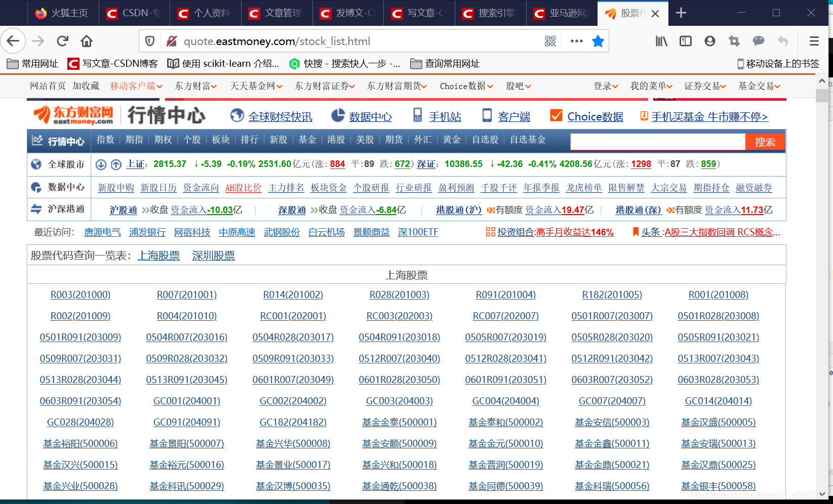The height and width of the screenshot is (504, 833).
Task: Open the 常用网址 bookmark folder
Action: pyautogui.click(x=33, y=64)
